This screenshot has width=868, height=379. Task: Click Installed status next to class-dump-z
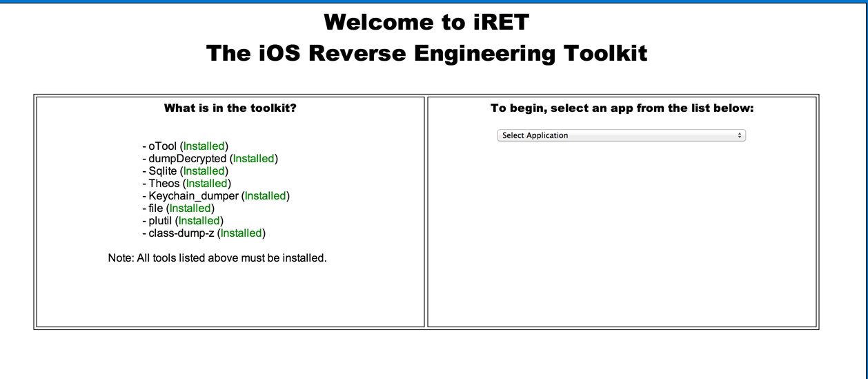pyautogui.click(x=241, y=233)
